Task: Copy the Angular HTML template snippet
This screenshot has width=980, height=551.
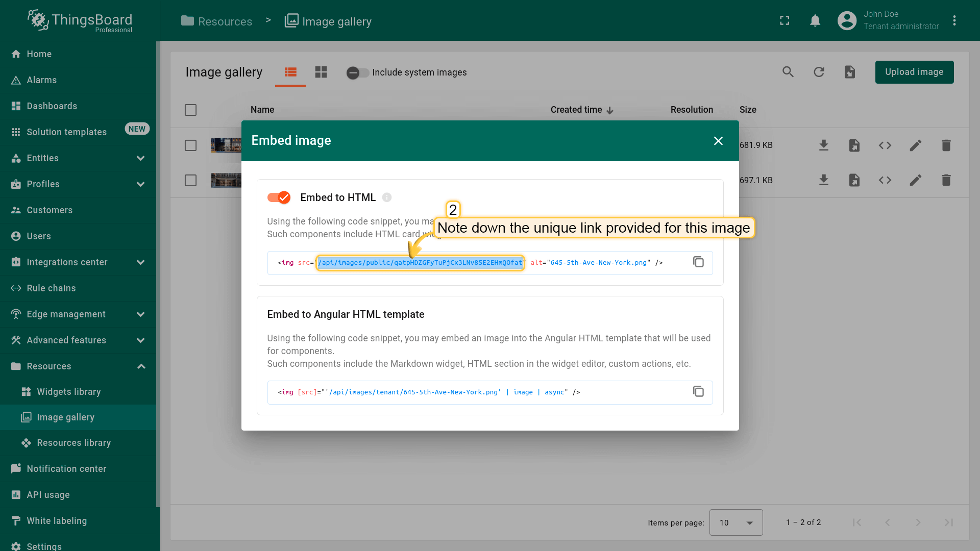Action: click(698, 391)
